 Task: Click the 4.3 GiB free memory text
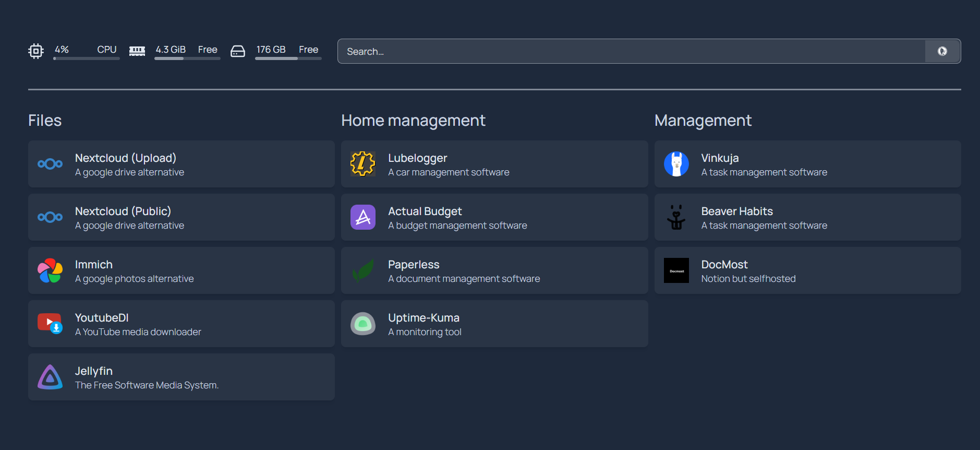tap(171, 50)
